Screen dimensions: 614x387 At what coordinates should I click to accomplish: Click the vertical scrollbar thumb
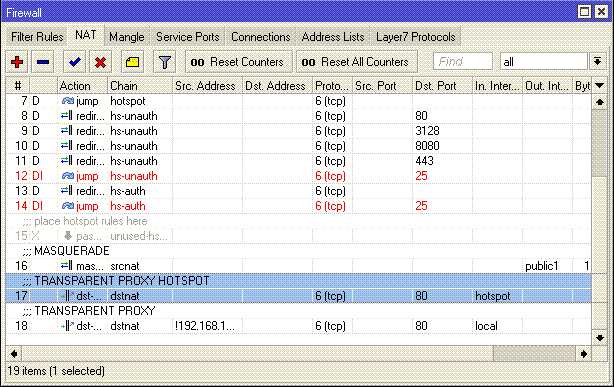(600, 143)
